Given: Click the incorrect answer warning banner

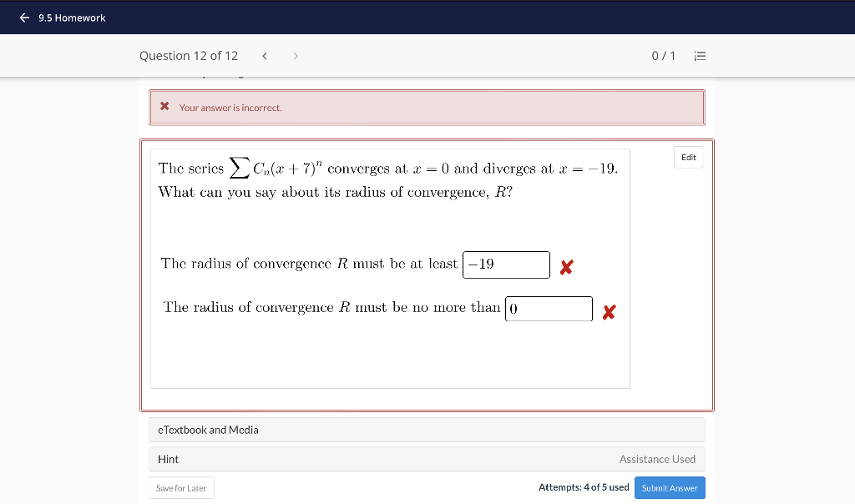Looking at the screenshot, I should coord(427,107).
